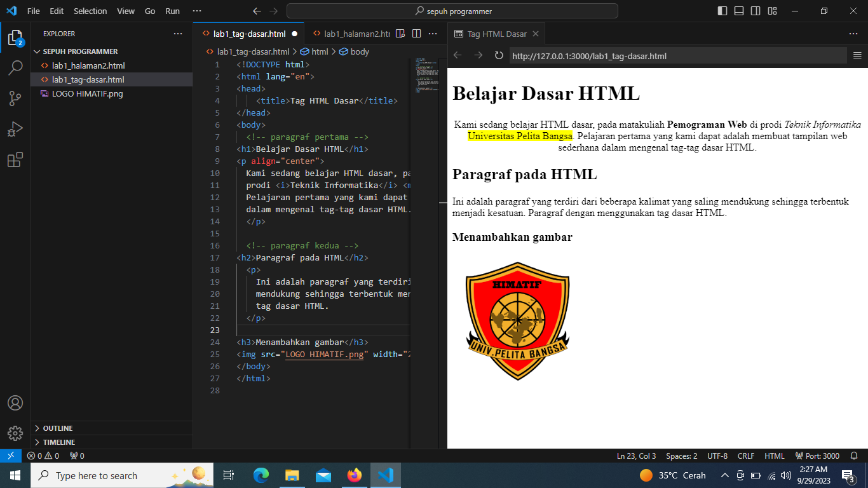This screenshot has height=488, width=868.
Task: Open the customize layout picker
Action: [x=772, y=11]
